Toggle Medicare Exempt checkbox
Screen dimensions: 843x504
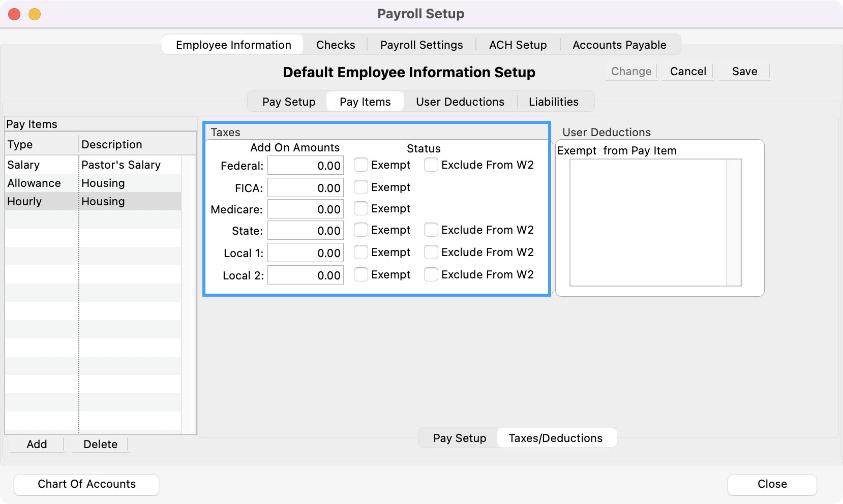click(x=361, y=209)
